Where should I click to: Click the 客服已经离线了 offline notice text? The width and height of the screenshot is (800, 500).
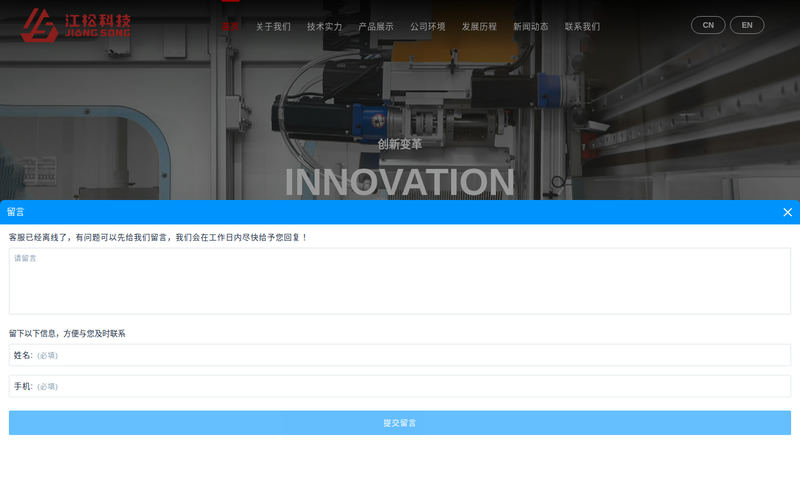click(x=158, y=237)
